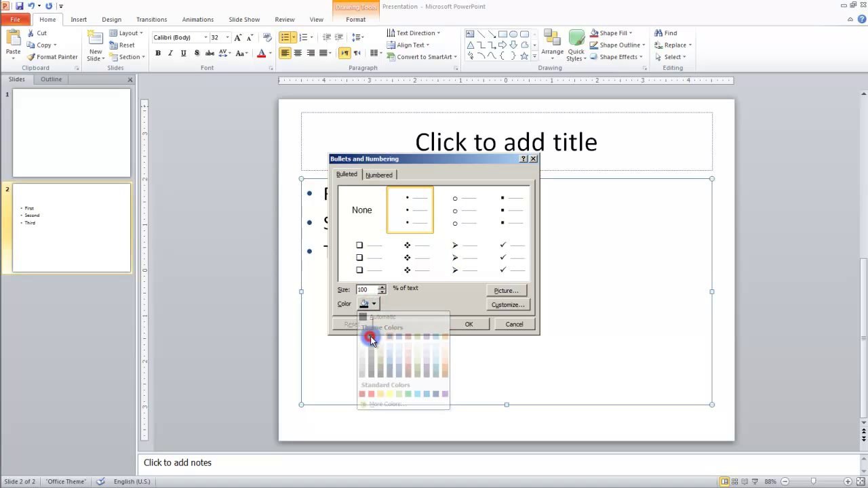
Task: Click the spell check status icon
Action: pyautogui.click(x=101, y=481)
